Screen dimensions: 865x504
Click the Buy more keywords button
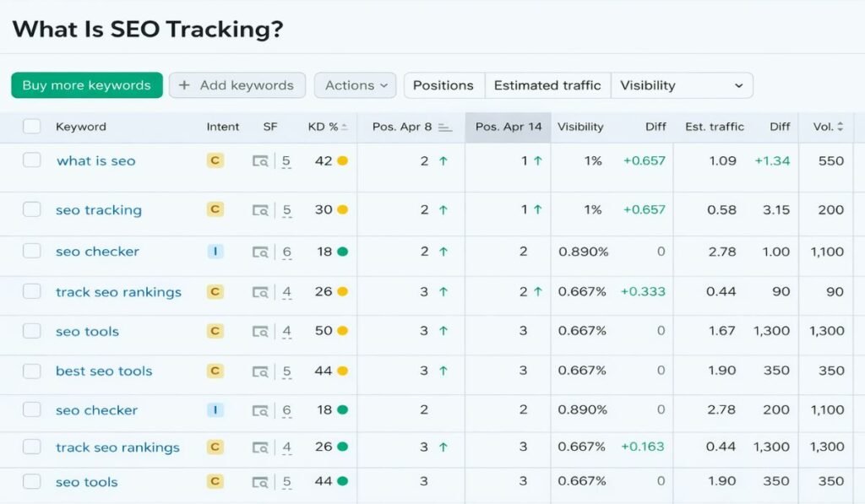(x=86, y=85)
